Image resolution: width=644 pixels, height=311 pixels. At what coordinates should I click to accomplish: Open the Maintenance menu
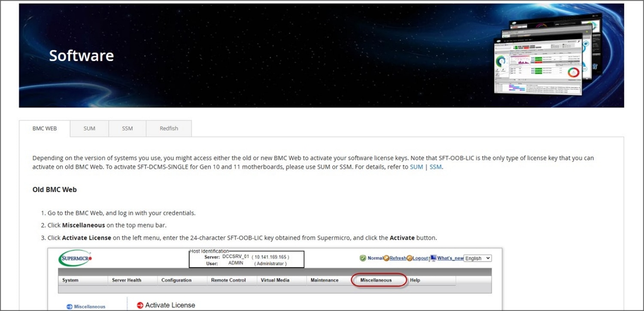coord(325,280)
